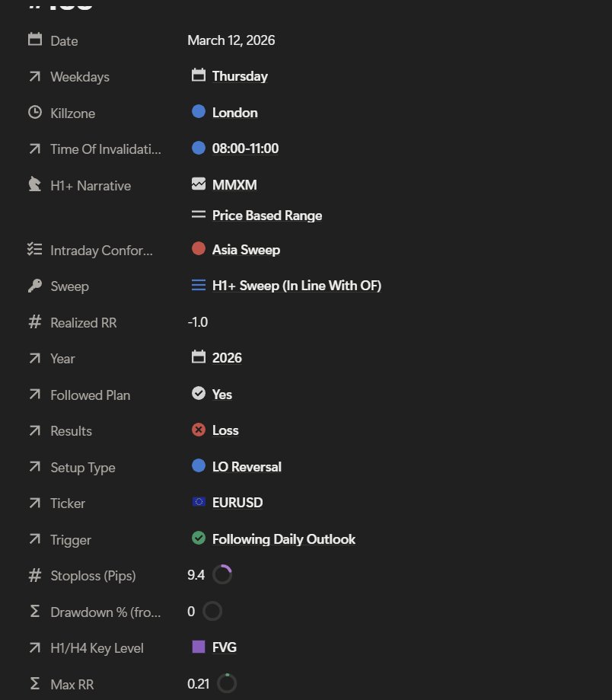Click the arrow icon beside Followed Plan

pyautogui.click(x=35, y=395)
